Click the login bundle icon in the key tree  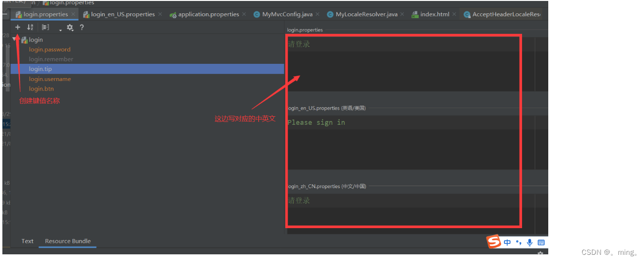tap(24, 40)
